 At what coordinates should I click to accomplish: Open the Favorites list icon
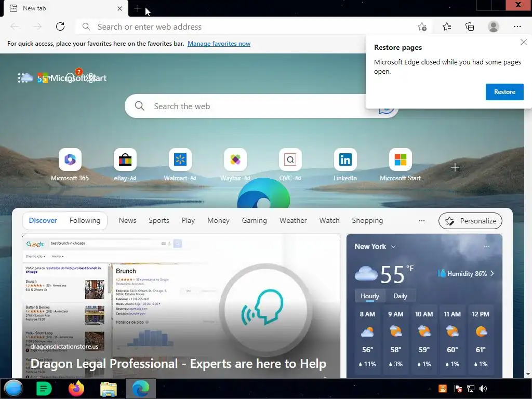[446, 26]
